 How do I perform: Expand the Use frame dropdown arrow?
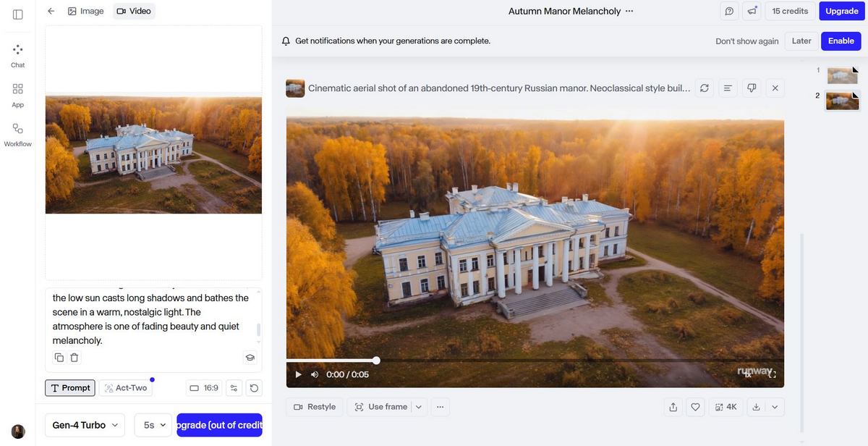(x=418, y=407)
